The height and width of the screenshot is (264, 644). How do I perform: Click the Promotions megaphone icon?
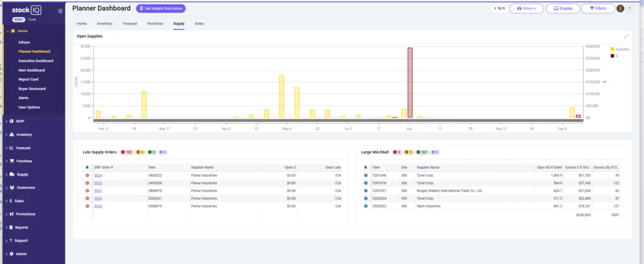pos(12,214)
